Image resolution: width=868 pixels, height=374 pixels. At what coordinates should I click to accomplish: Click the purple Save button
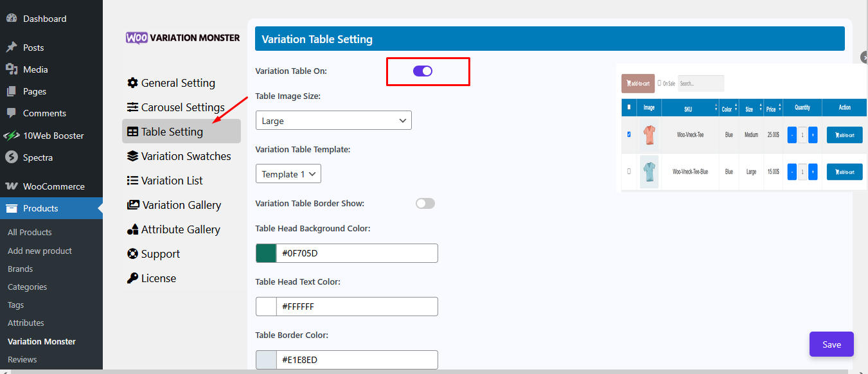coord(831,344)
